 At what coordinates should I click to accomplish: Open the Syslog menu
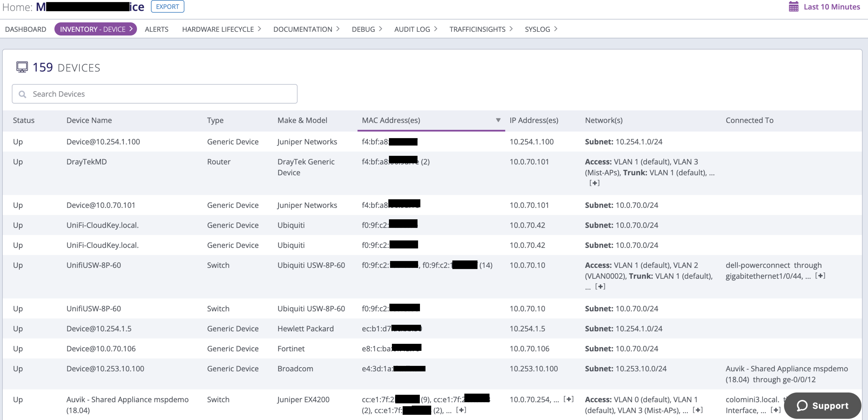[x=541, y=29]
